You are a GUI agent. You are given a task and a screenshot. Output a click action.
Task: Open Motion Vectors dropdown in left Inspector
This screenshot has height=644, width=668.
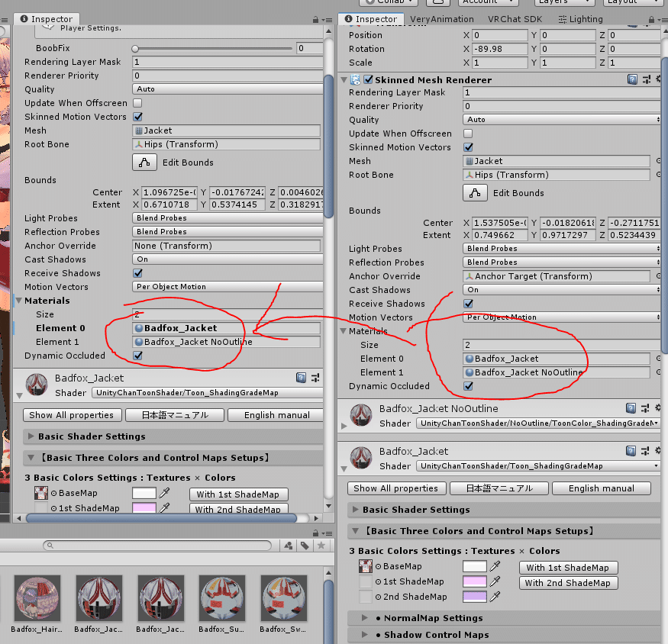(228, 287)
